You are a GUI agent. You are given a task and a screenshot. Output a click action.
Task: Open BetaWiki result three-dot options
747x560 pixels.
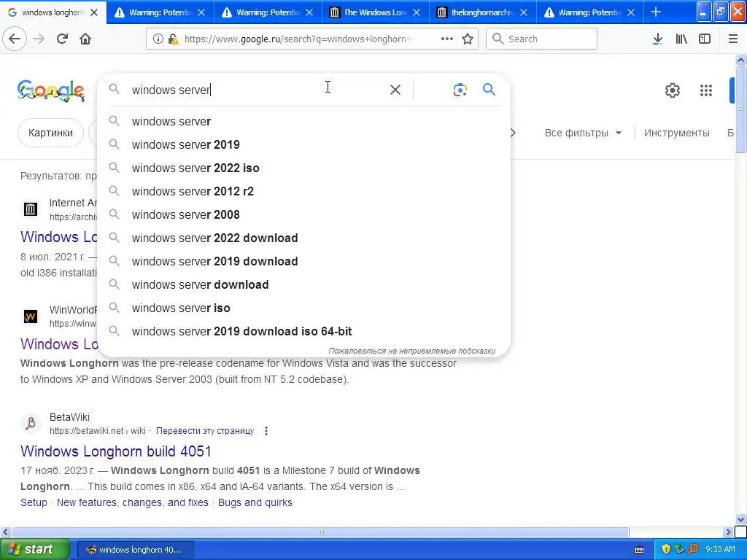pyautogui.click(x=266, y=431)
